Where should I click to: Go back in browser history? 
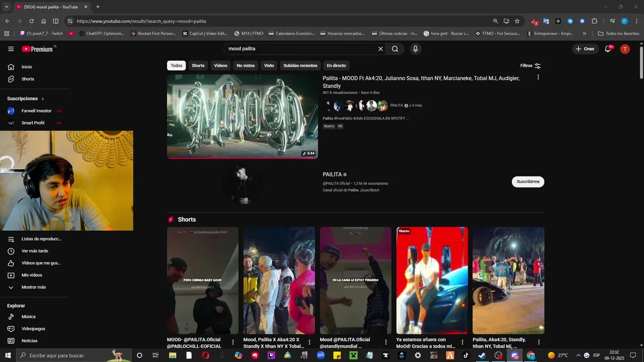7,21
